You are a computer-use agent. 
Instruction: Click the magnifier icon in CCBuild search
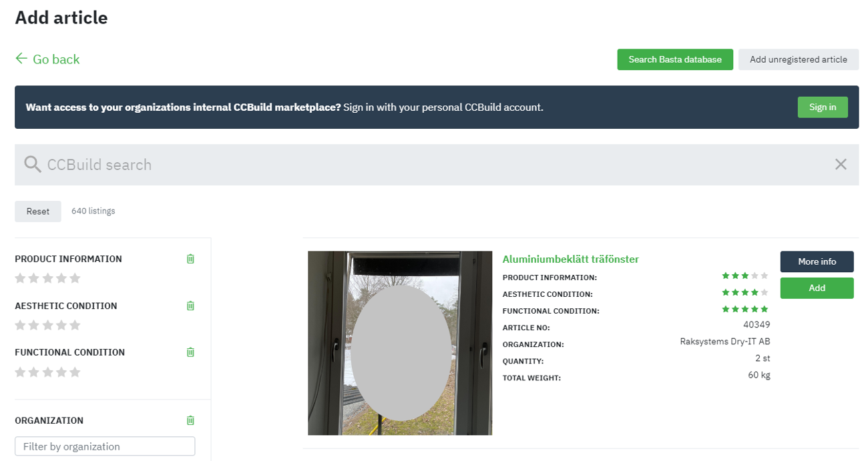click(32, 164)
